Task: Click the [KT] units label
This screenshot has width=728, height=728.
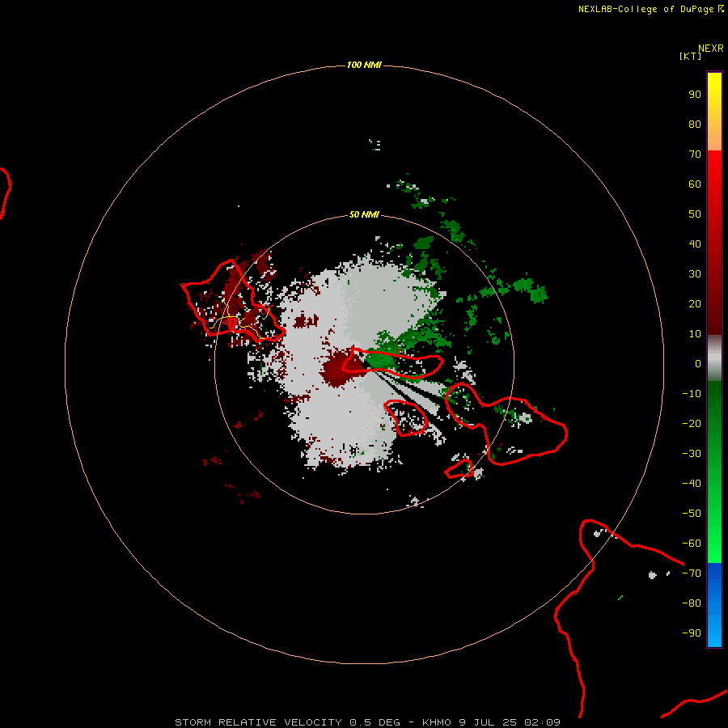Action: (x=690, y=56)
